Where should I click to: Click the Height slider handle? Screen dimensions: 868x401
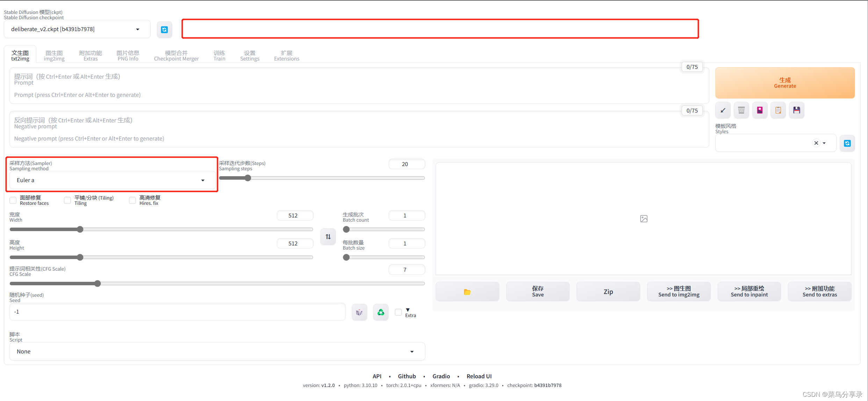(80, 258)
